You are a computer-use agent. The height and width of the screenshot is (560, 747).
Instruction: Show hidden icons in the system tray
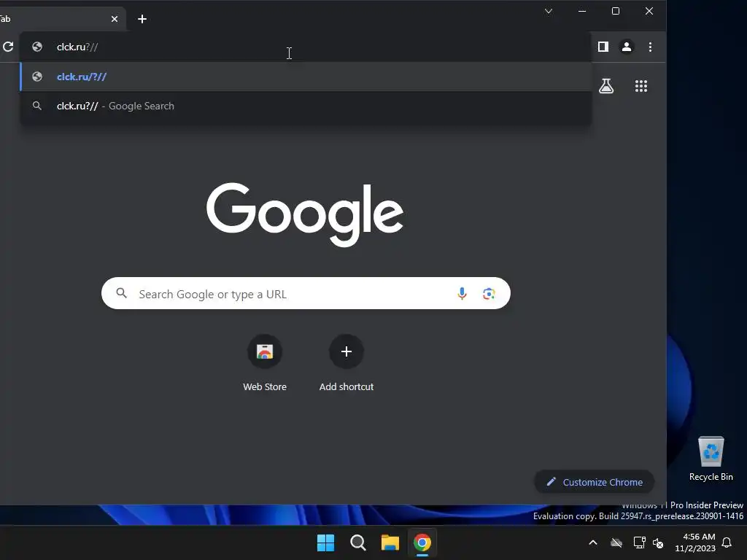click(x=593, y=542)
